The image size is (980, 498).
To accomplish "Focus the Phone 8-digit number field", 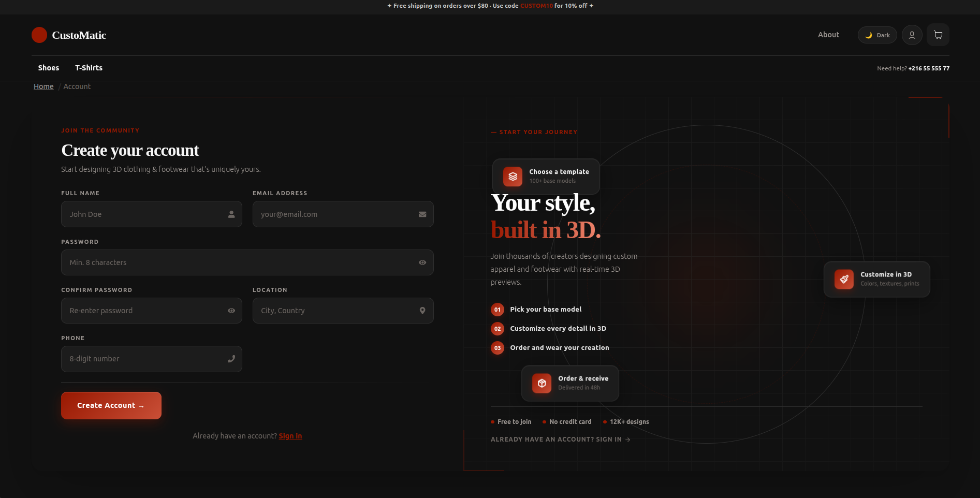I will pyautogui.click(x=152, y=359).
